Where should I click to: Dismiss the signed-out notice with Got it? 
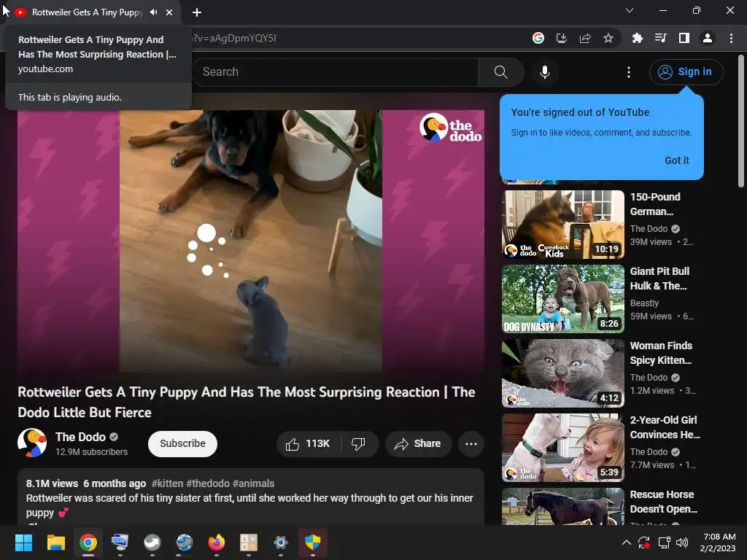click(676, 160)
